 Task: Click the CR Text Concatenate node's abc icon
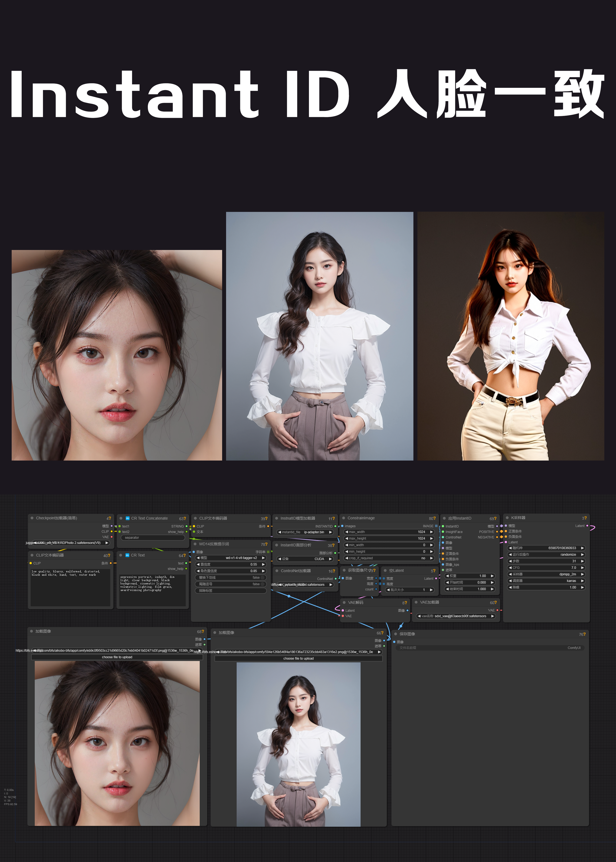128,518
